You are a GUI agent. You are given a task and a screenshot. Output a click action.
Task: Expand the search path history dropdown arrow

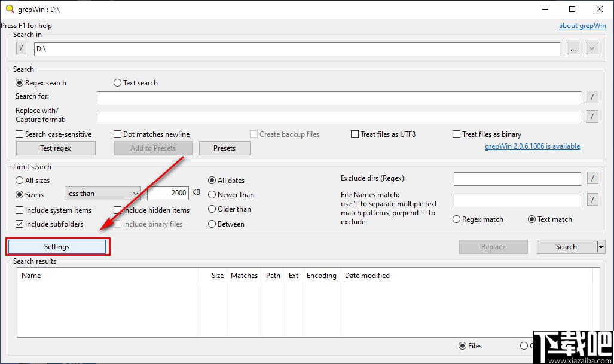(592, 48)
